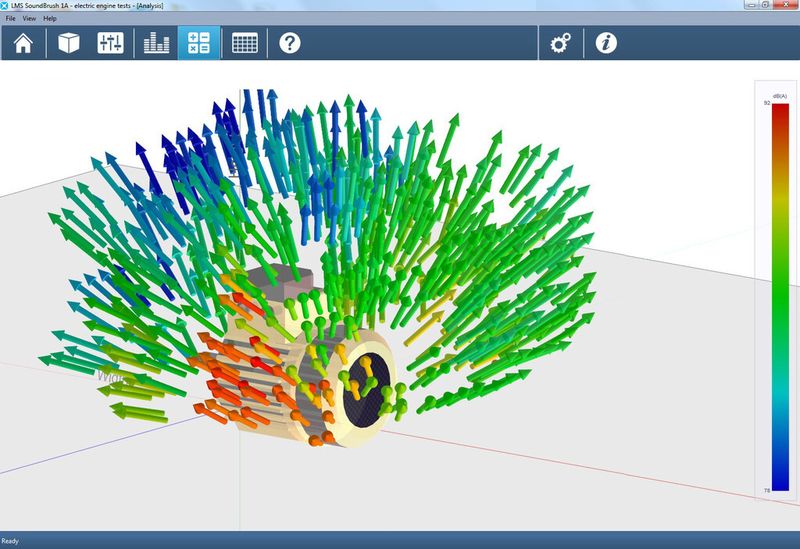
Task: Click the '78' minimum scale value
Action: [x=767, y=491]
